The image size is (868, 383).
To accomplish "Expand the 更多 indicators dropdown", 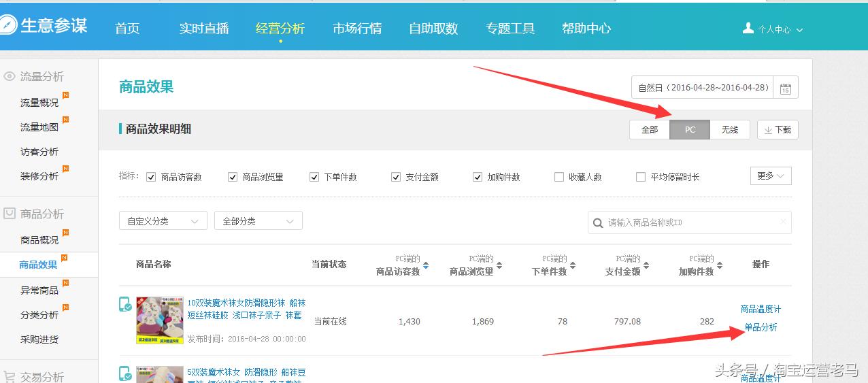I will tap(771, 176).
